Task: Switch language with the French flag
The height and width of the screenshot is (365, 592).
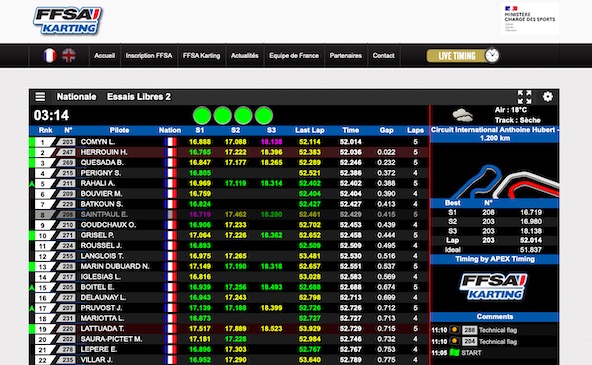Action: 49,55
